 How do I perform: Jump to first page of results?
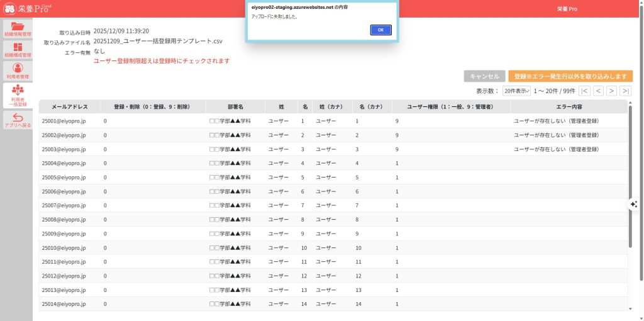[584, 91]
